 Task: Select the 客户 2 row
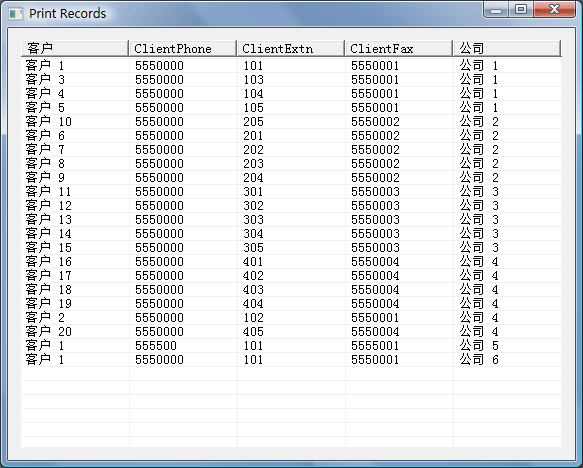click(291, 317)
